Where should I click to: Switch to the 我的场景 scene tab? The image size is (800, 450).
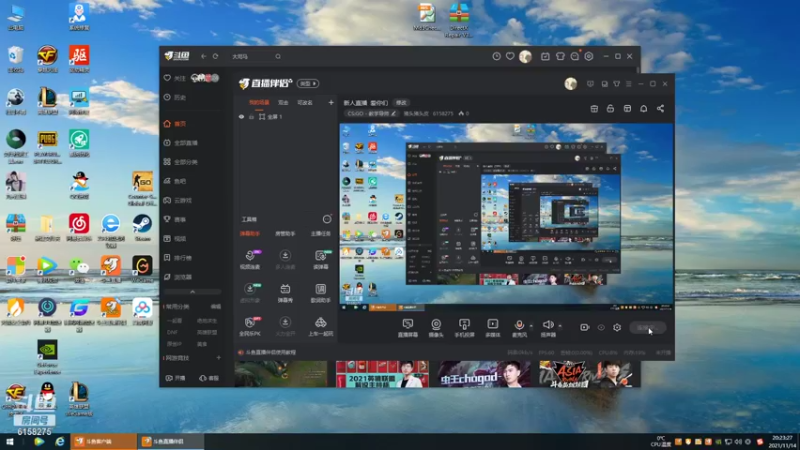coord(259,103)
